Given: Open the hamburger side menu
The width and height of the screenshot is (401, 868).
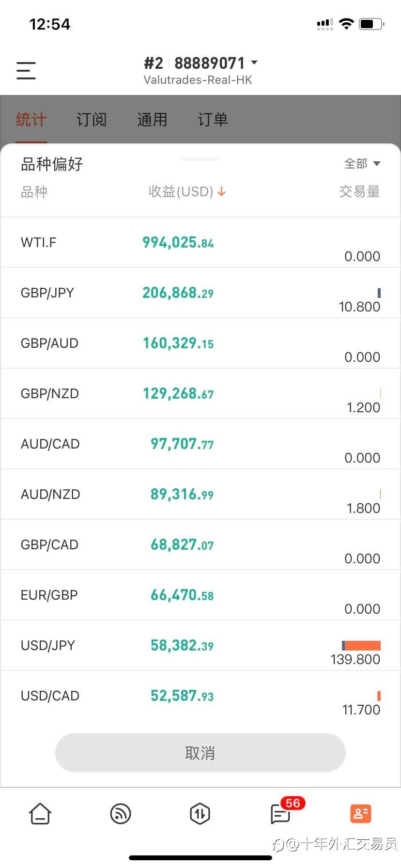Looking at the screenshot, I should click(x=26, y=70).
